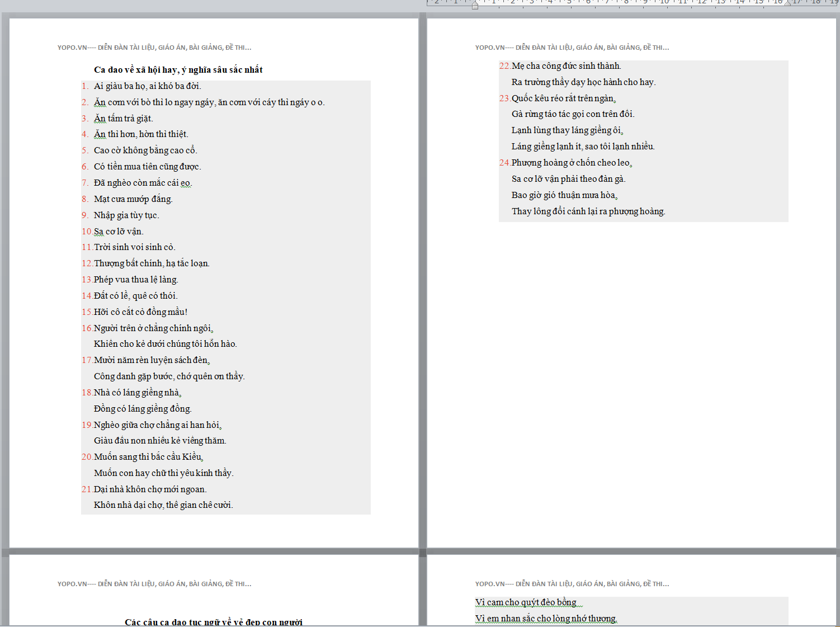The image size is (840, 627).
Task: Click the left indent marker on the ruler
Action: [x=475, y=6]
